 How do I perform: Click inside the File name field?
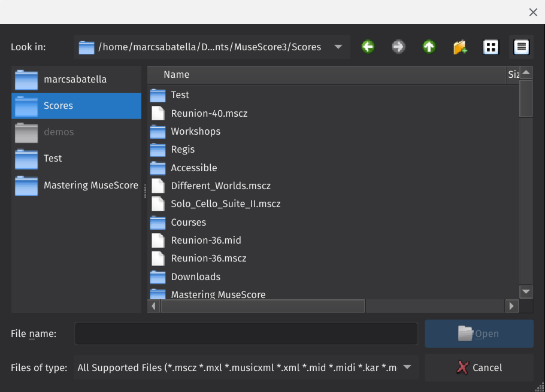tap(246, 333)
